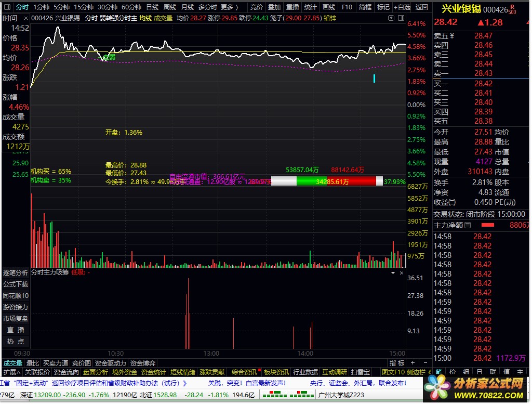This screenshot has height=404, width=532.
Task: Select the 成交量 bottom tab
Action: click(13, 363)
